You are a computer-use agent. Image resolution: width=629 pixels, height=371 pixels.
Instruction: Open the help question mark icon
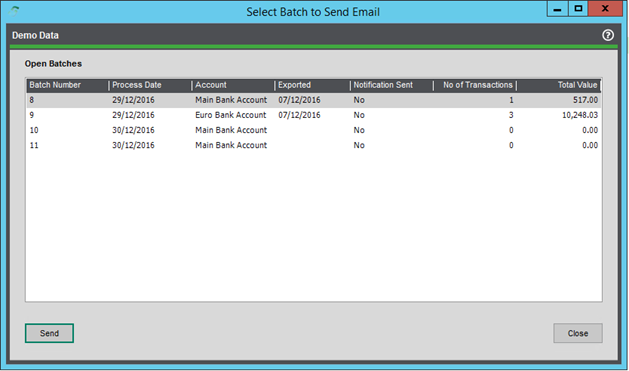coord(608,35)
